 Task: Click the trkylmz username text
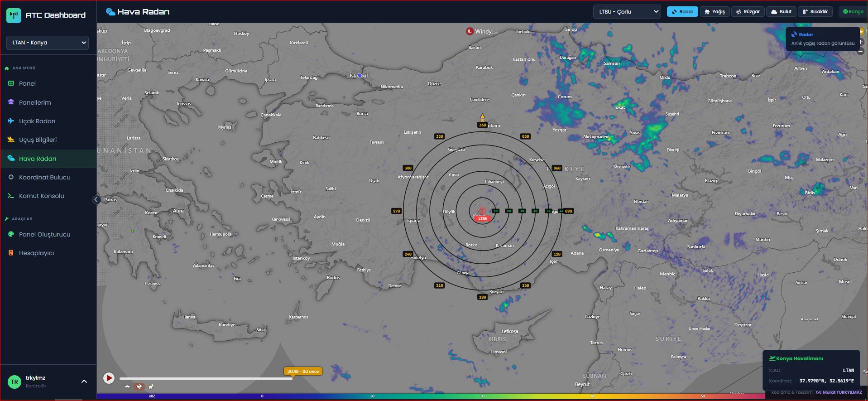coord(35,378)
